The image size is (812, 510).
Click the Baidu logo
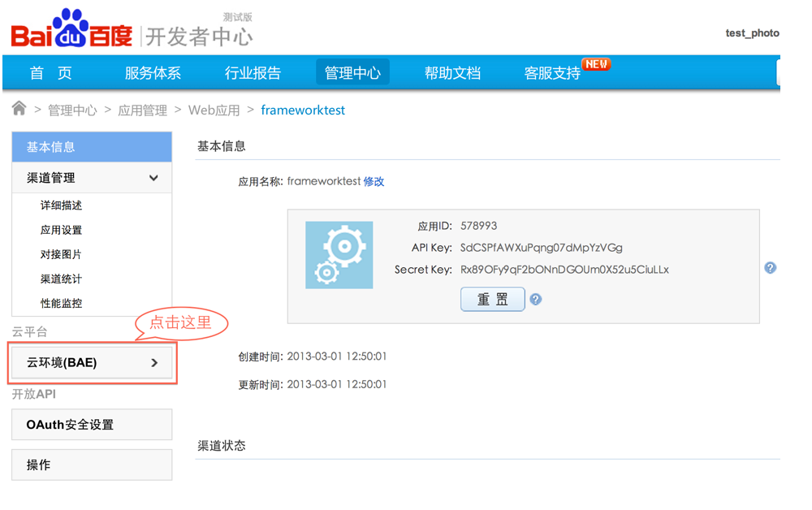(71, 31)
